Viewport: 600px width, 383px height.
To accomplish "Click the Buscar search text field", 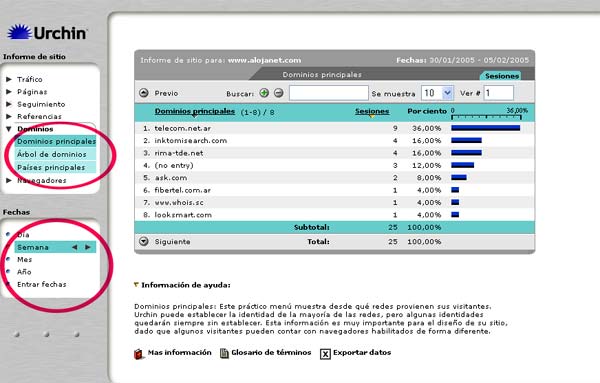I will [329, 93].
